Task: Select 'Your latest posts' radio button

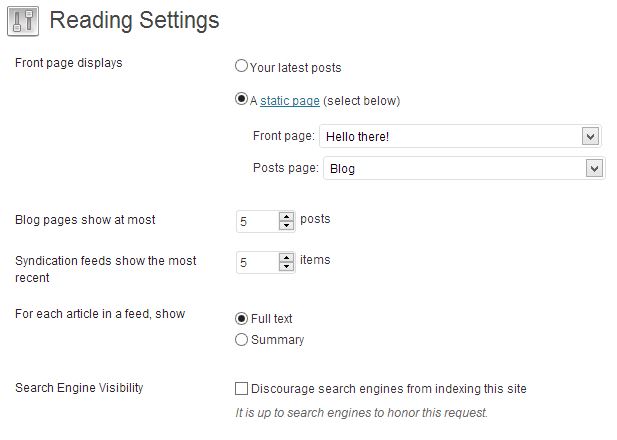Action: click(241, 66)
